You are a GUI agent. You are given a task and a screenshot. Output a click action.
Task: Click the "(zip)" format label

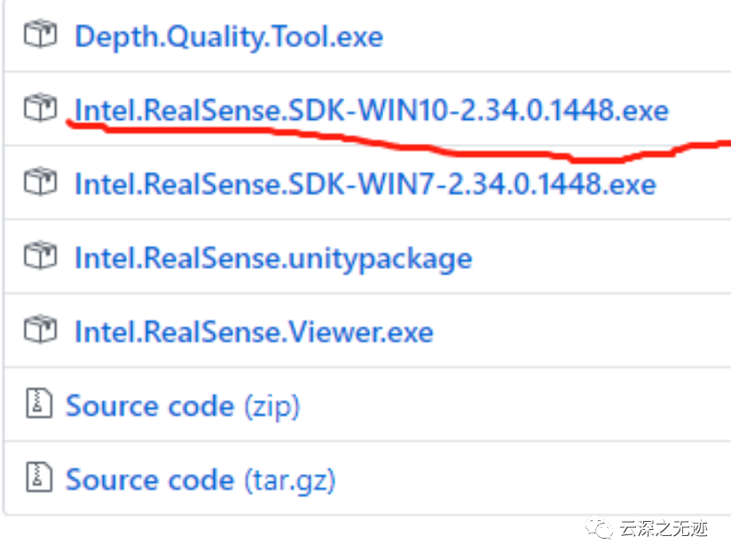272,406
